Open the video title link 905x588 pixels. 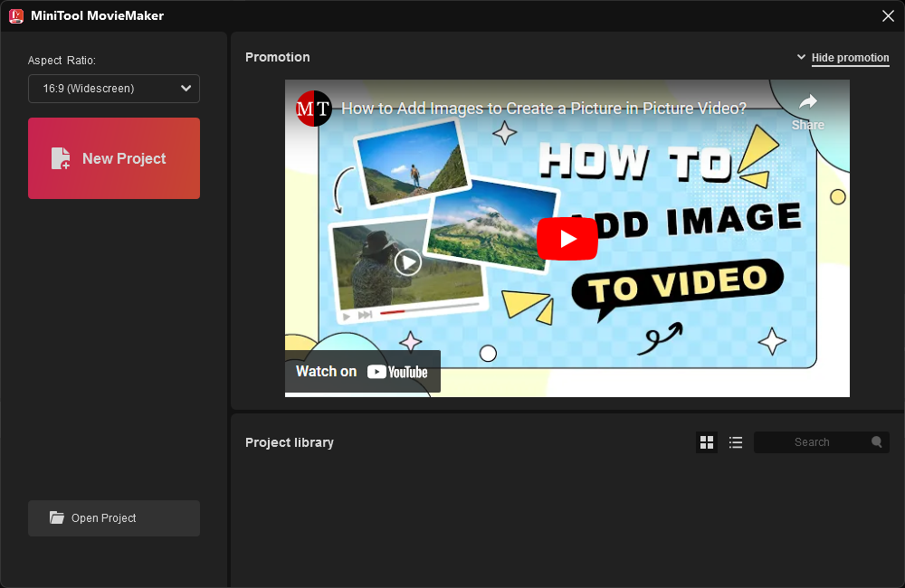544,109
